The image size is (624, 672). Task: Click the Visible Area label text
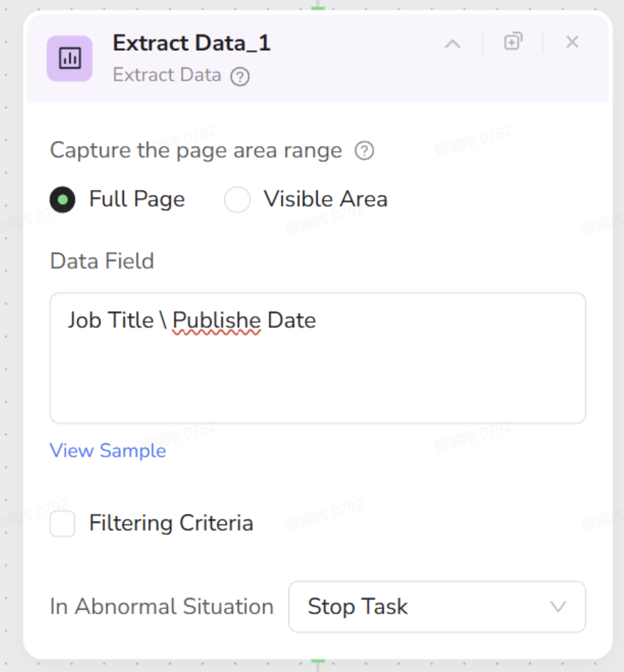pyautogui.click(x=325, y=199)
